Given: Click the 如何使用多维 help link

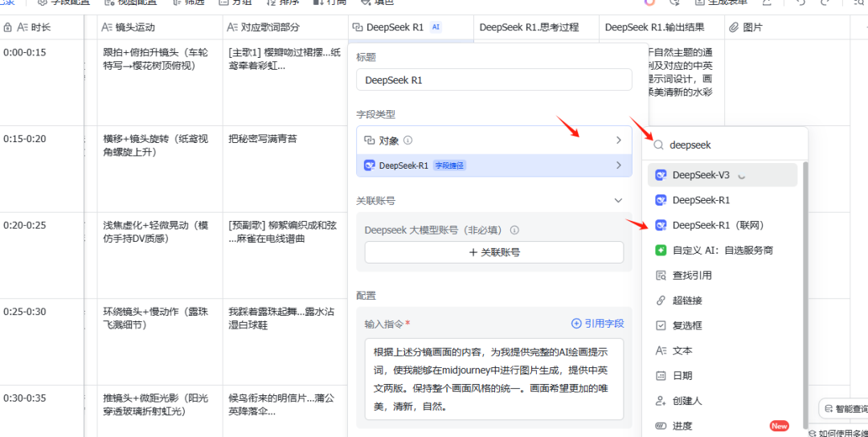Looking at the screenshot, I should [x=838, y=433].
